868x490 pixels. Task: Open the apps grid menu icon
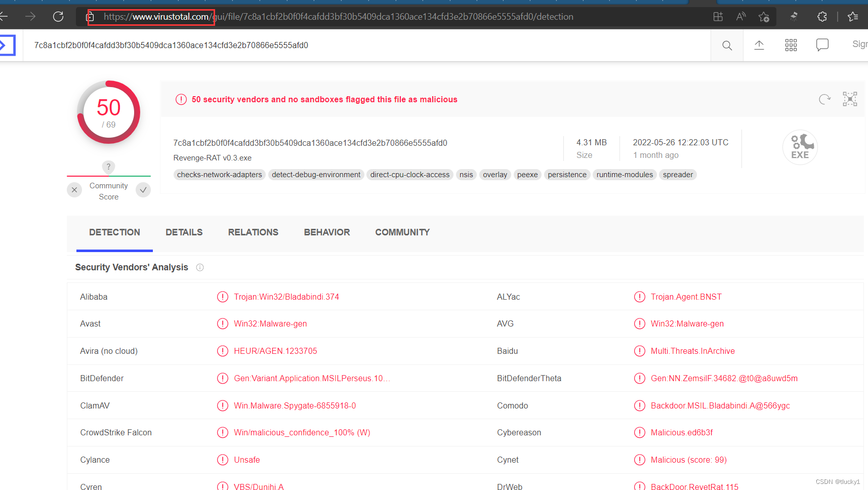click(791, 45)
